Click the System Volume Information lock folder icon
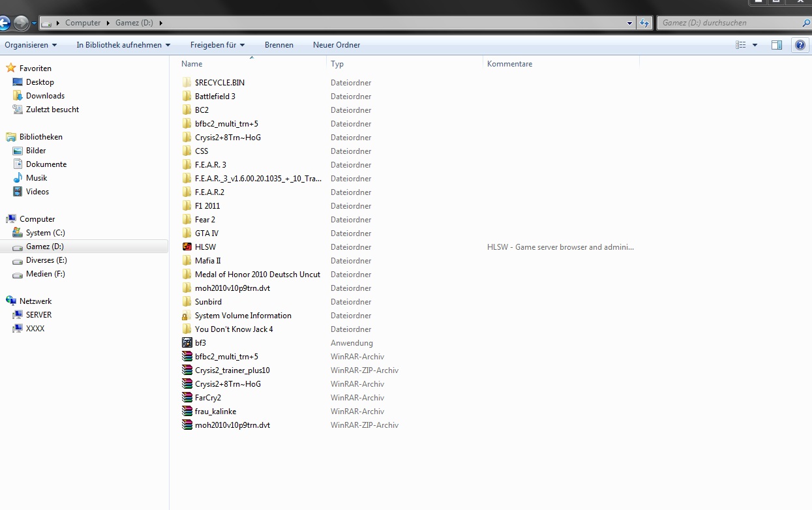812x510 pixels. tap(187, 316)
